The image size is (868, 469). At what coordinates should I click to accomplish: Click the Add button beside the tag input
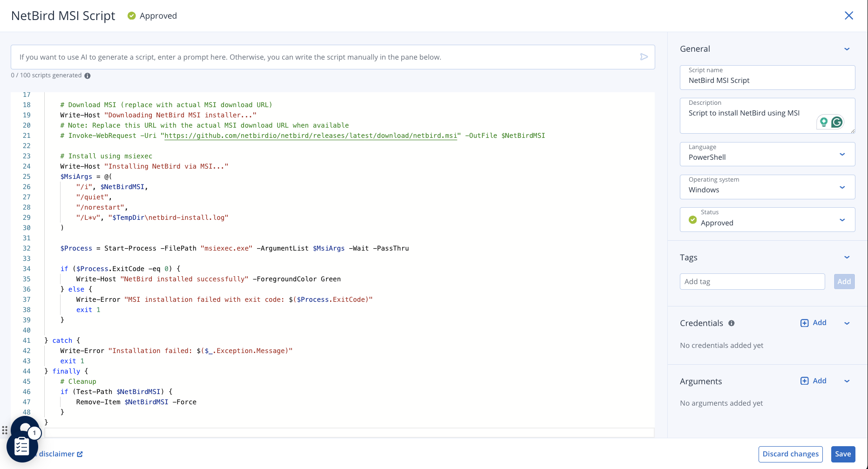[x=844, y=281]
